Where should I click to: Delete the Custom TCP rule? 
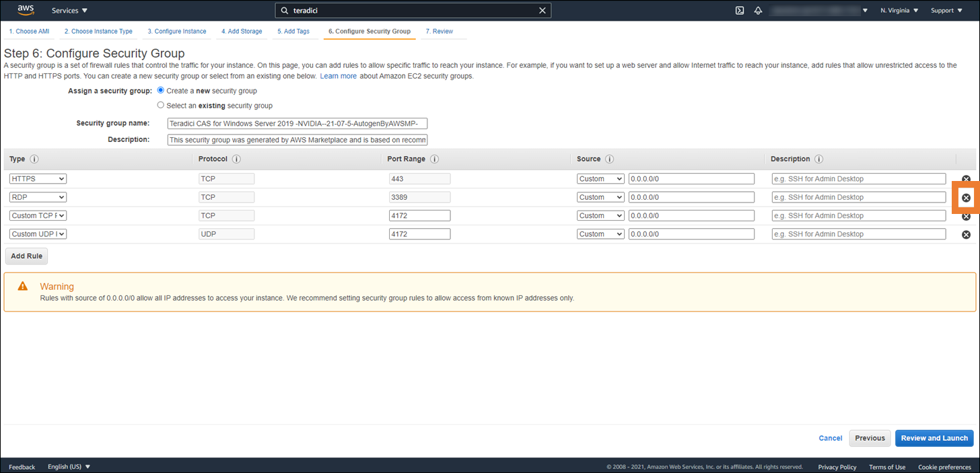[966, 216]
